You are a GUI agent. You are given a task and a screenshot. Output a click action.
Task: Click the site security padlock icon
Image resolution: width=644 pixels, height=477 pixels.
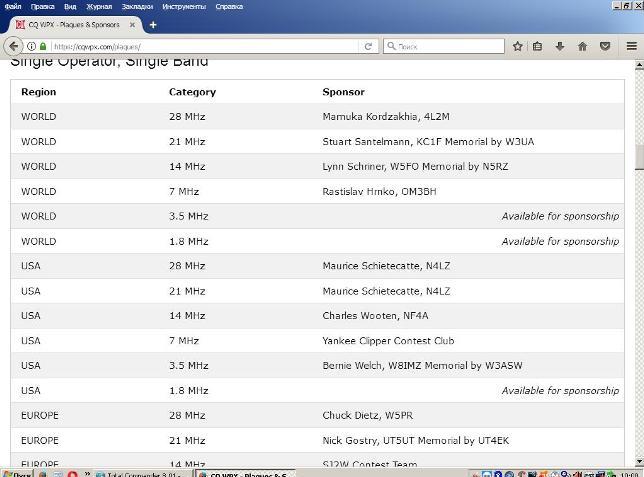(44, 46)
